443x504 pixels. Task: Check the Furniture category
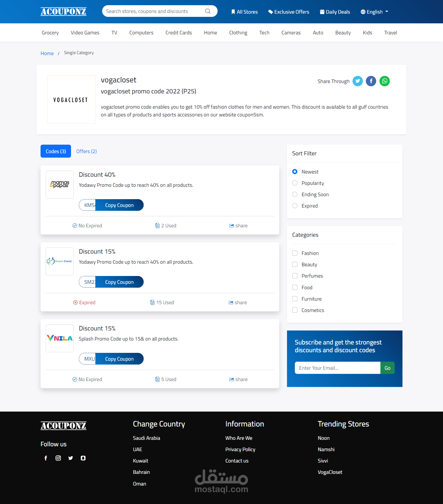point(295,299)
